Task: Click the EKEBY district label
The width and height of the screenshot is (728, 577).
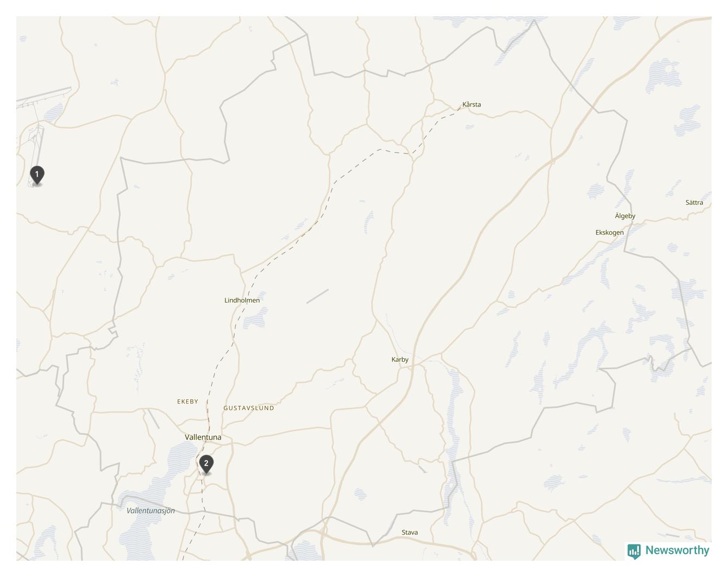Action: pyautogui.click(x=187, y=402)
